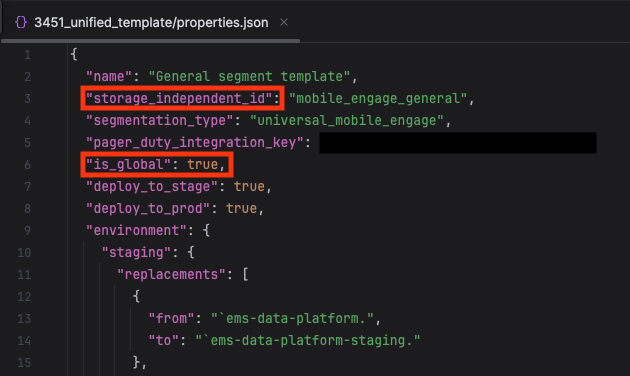
Task: Click the "deploy_to_stage" key
Action: pyautogui.click(x=151, y=186)
